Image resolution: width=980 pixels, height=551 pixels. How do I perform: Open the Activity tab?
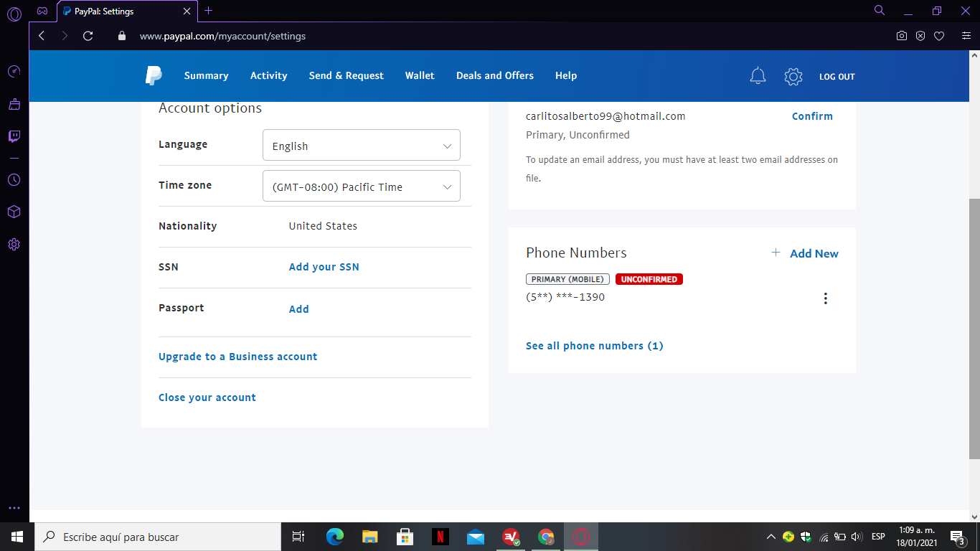click(268, 75)
